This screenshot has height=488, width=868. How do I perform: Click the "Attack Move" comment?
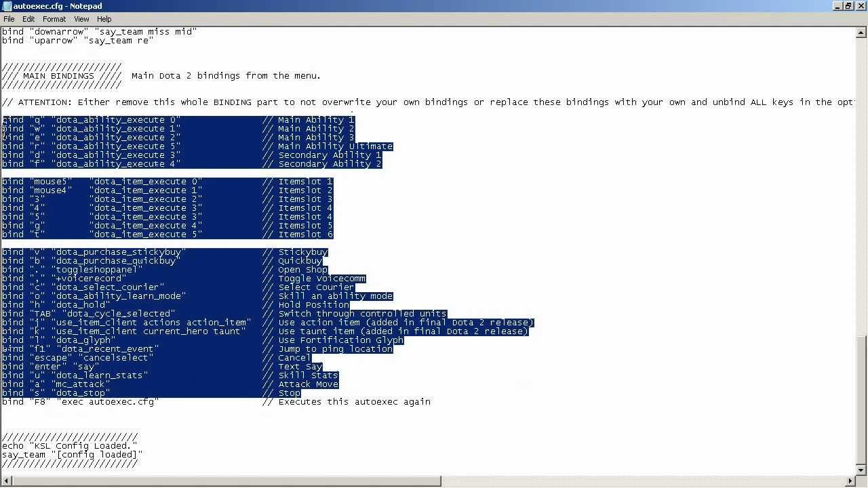[308, 384]
